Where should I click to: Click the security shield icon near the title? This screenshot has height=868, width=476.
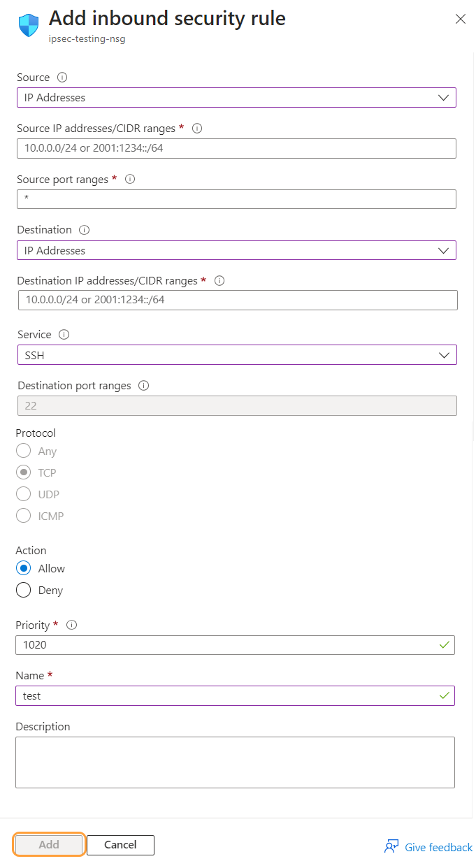tap(27, 24)
